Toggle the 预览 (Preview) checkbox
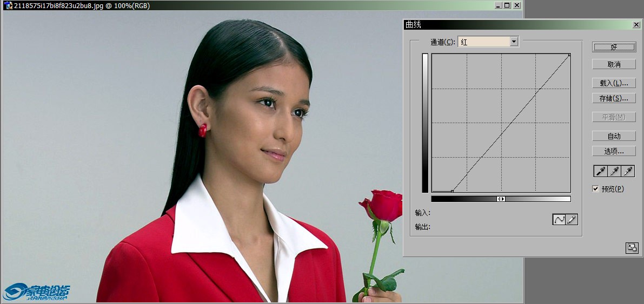 tap(596, 188)
